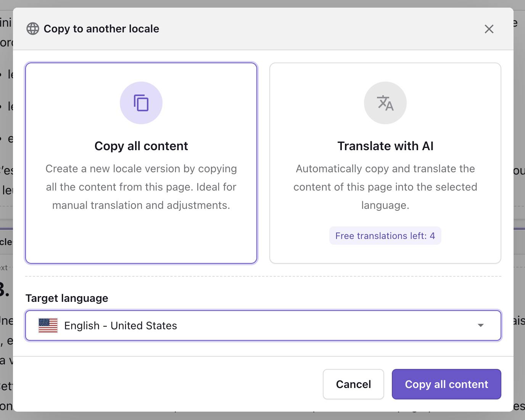Click the translate icon above Translate with AI
The image size is (525, 420).
click(385, 103)
